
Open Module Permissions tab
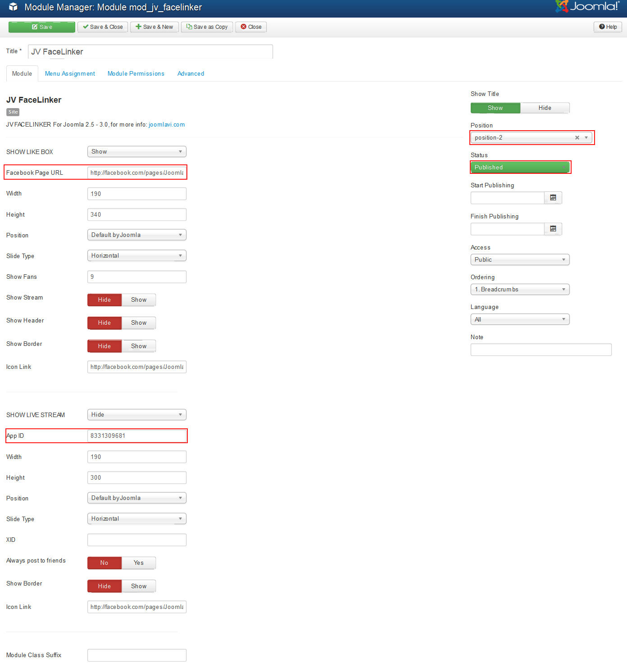click(x=136, y=73)
